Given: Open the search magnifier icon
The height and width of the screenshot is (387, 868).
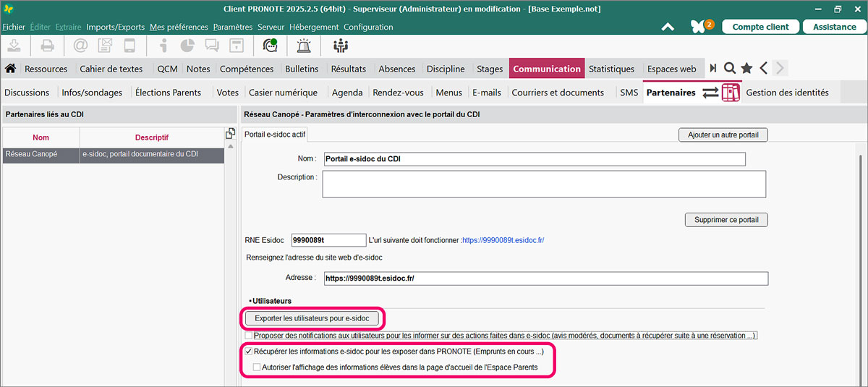Looking at the screenshot, I should pos(730,69).
